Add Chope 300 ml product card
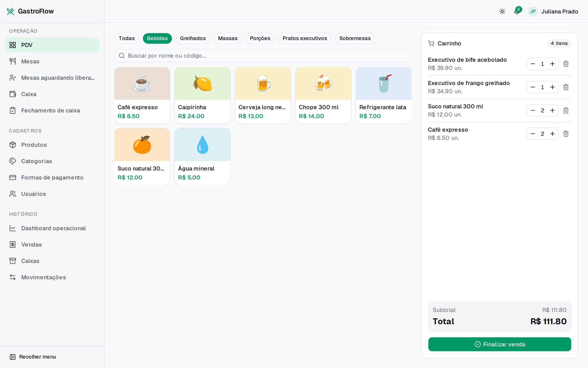588x368 pixels. click(323, 95)
